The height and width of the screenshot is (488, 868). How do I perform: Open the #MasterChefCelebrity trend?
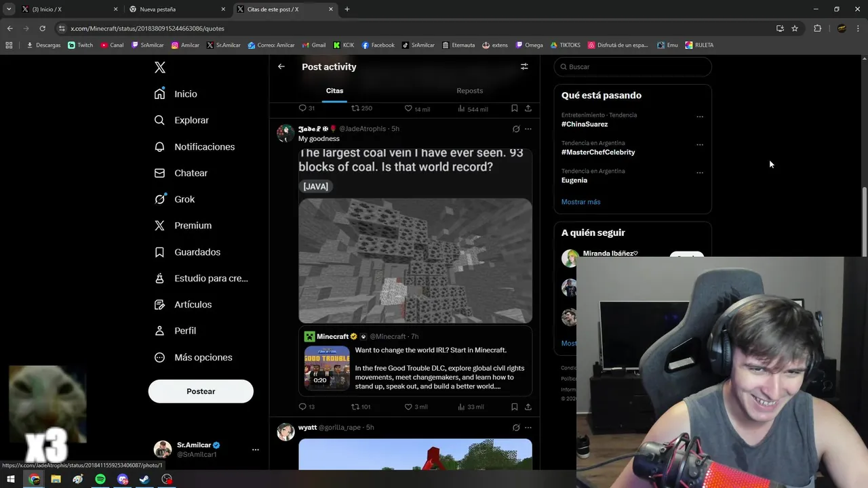(598, 152)
